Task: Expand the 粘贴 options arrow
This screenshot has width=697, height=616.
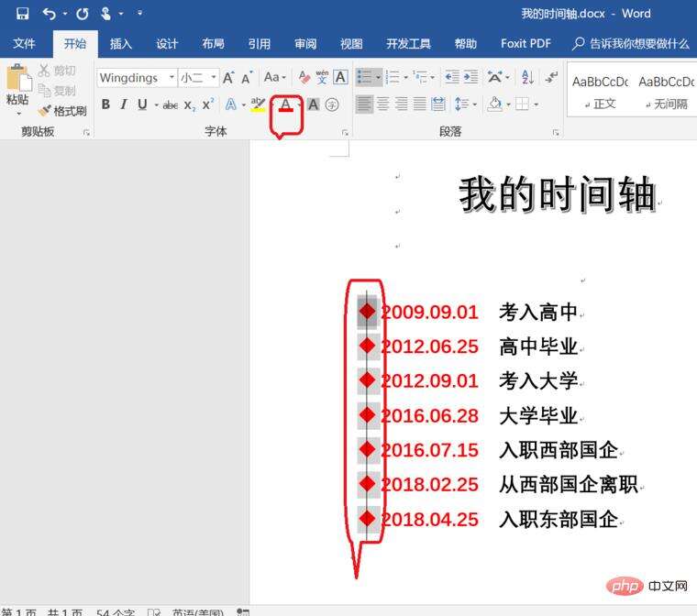Action: pos(18,114)
